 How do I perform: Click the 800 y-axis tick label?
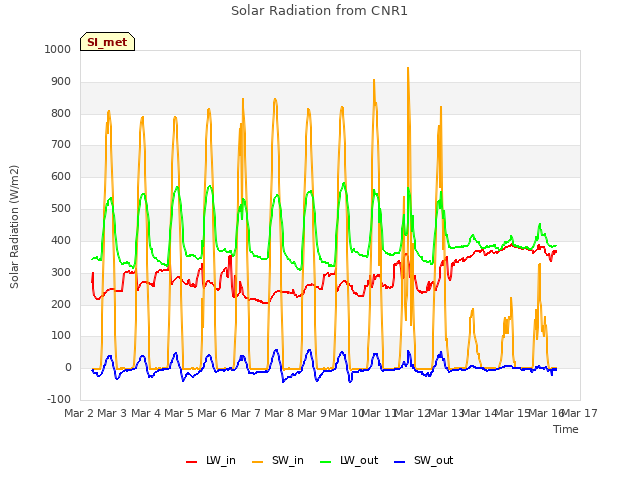(x=61, y=113)
